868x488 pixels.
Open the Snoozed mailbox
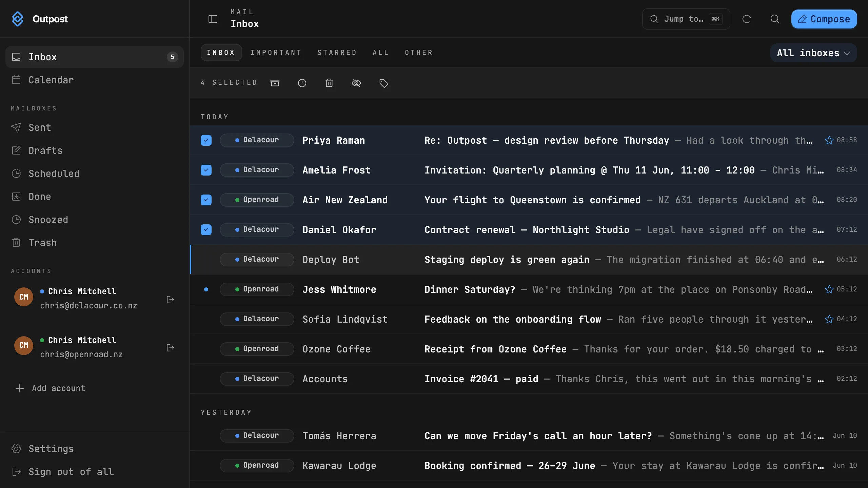pos(95,220)
